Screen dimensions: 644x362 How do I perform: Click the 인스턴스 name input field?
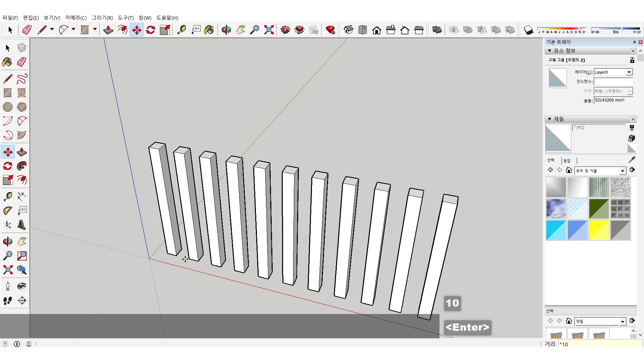613,81
